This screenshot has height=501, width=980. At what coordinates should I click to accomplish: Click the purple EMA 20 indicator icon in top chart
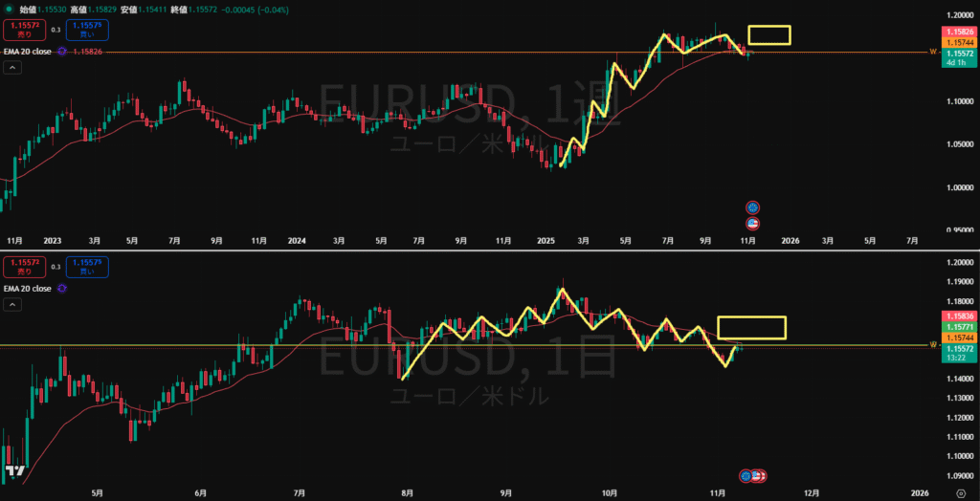pyautogui.click(x=62, y=52)
